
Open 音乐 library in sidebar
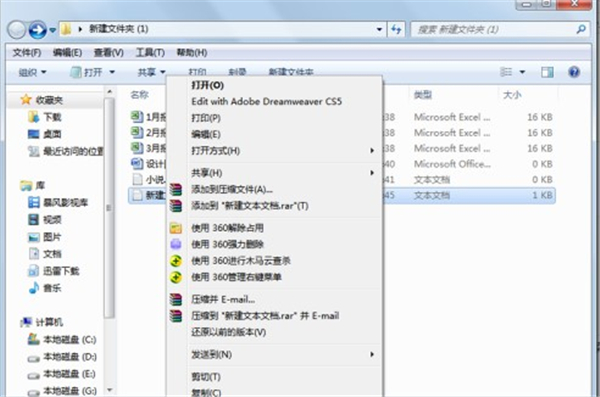pos(44,288)
